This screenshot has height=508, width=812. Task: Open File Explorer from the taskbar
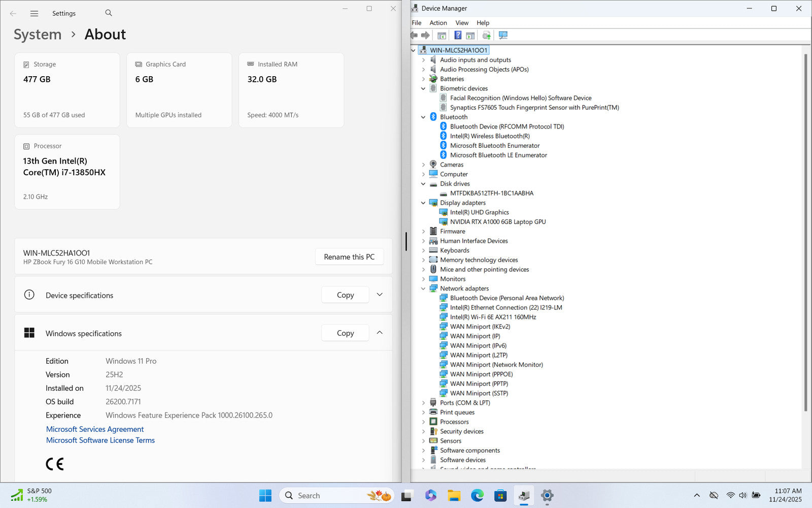tap(454, 496)
